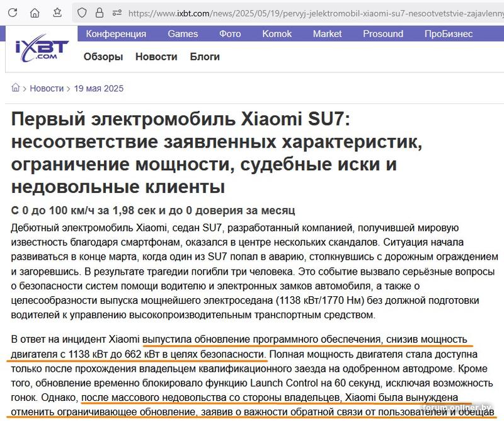This screenshot has width=504, height=421.
Task: Go to the browser home page icon
Action: click(35, 13)
